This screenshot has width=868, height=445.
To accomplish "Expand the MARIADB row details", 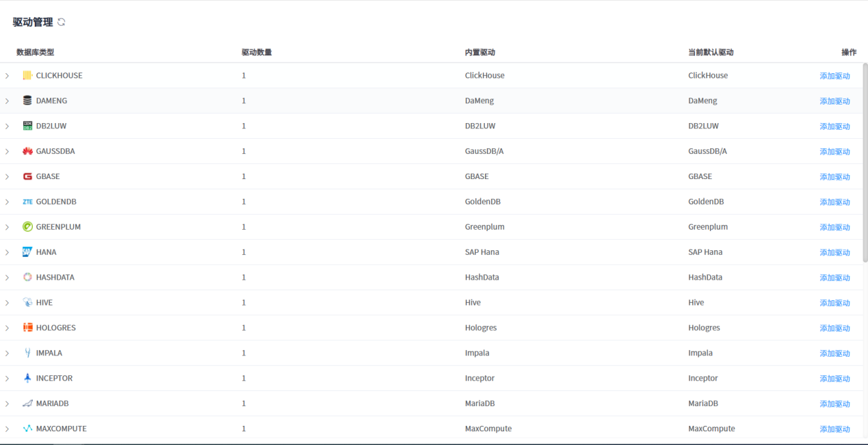I will click(x=8, y=404).
